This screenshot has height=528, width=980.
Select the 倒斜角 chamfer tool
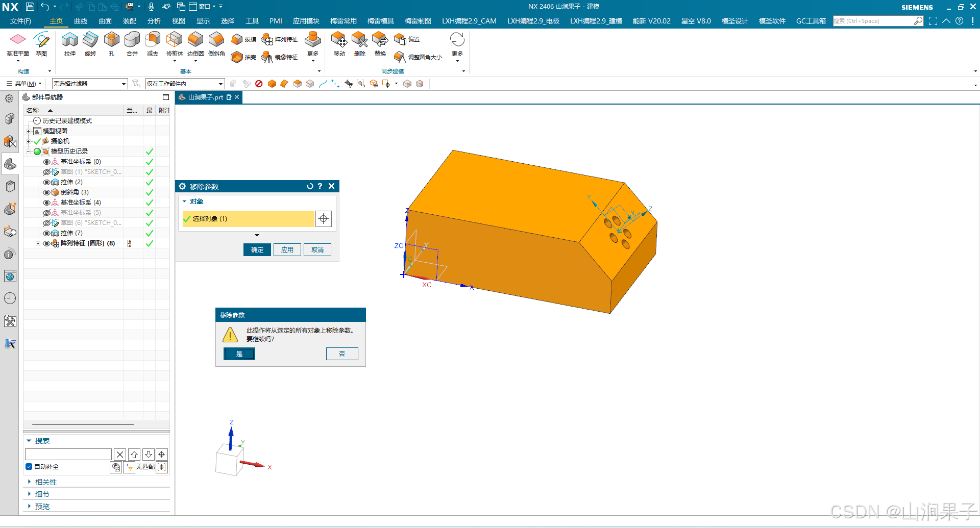(x=216, y=44)
